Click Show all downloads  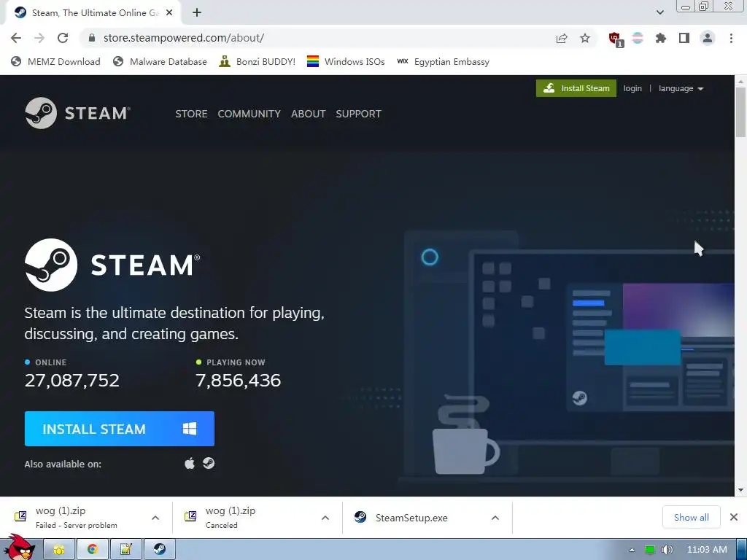(692, 517)
